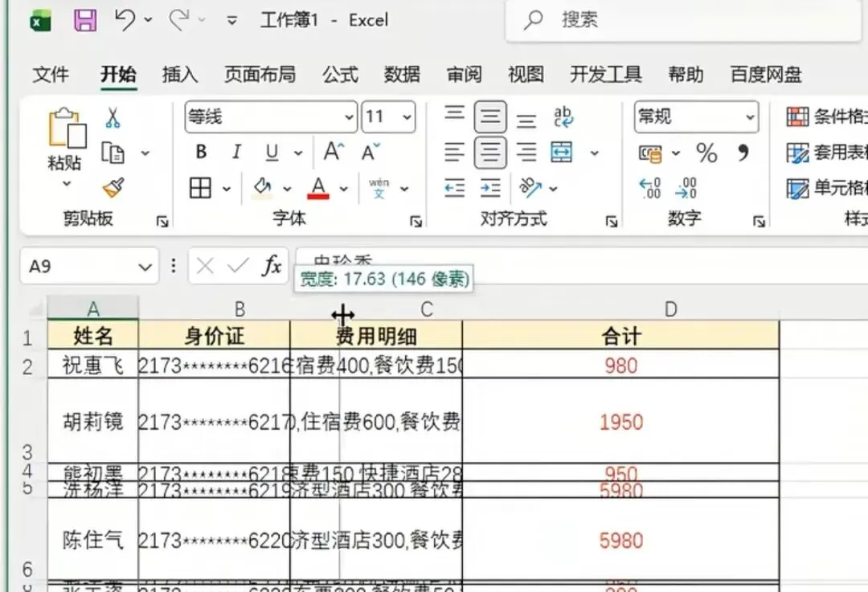
Task: Click the Decrease Font Size icon
Action: click(x=371, y=152)
